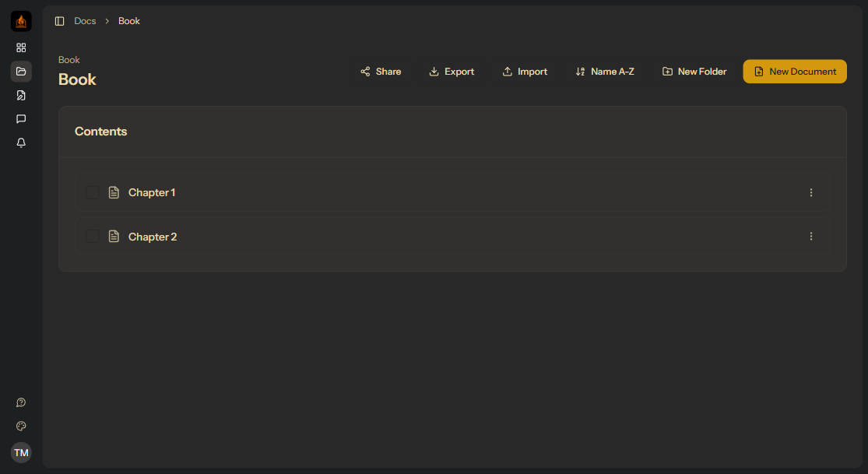Share the Book folder
The image size is (868, 474).
[x=381, y=71]
